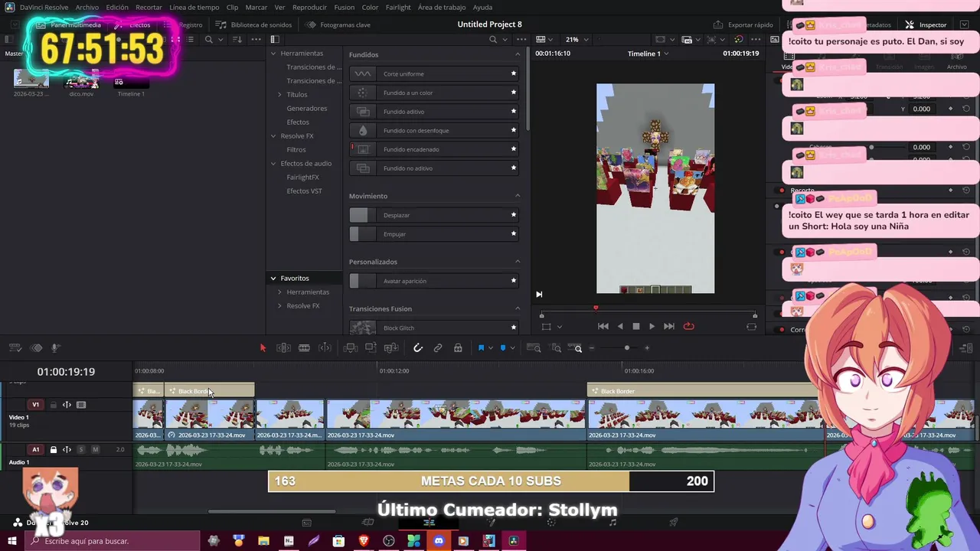Select the arrow Selection mode tool
Viewport: 980px width, 551px height.
(263, 348)
